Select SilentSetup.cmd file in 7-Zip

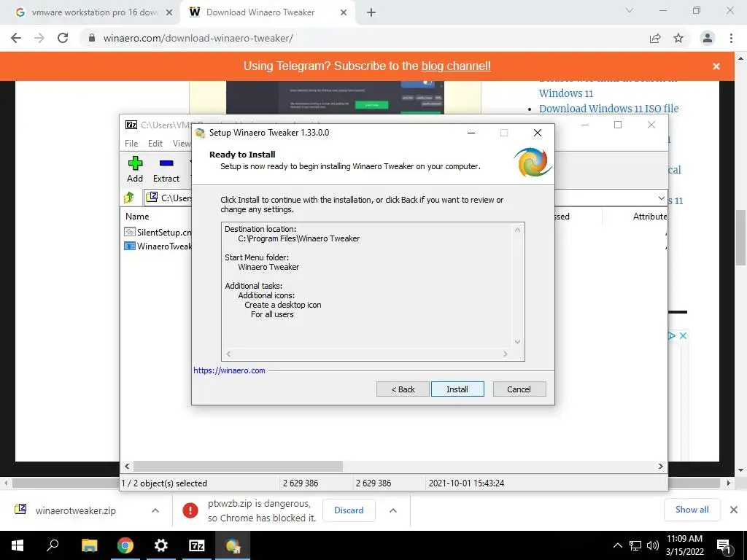point(158,233)
